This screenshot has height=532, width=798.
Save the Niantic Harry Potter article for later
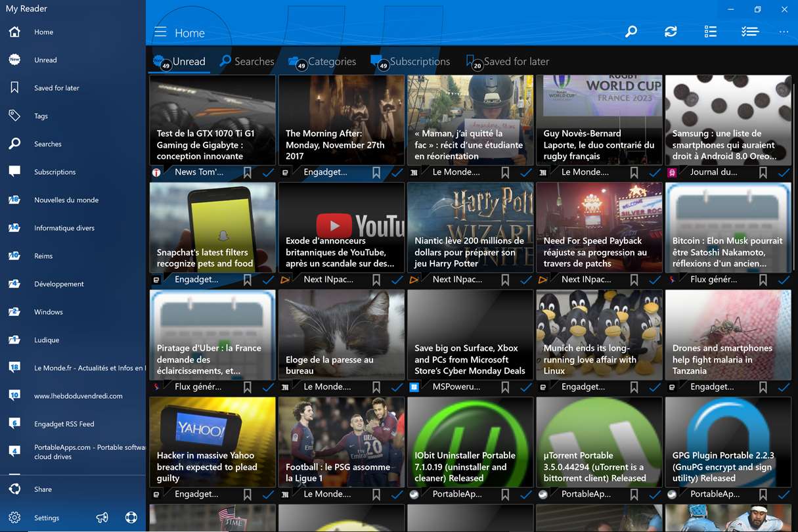pyautogui.click(x=505, y=280)
